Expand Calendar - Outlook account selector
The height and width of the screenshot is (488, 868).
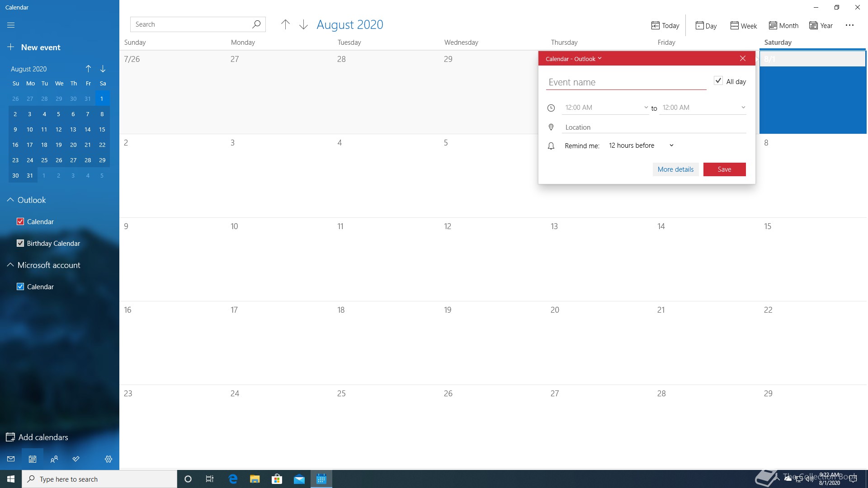pos(573,59)
